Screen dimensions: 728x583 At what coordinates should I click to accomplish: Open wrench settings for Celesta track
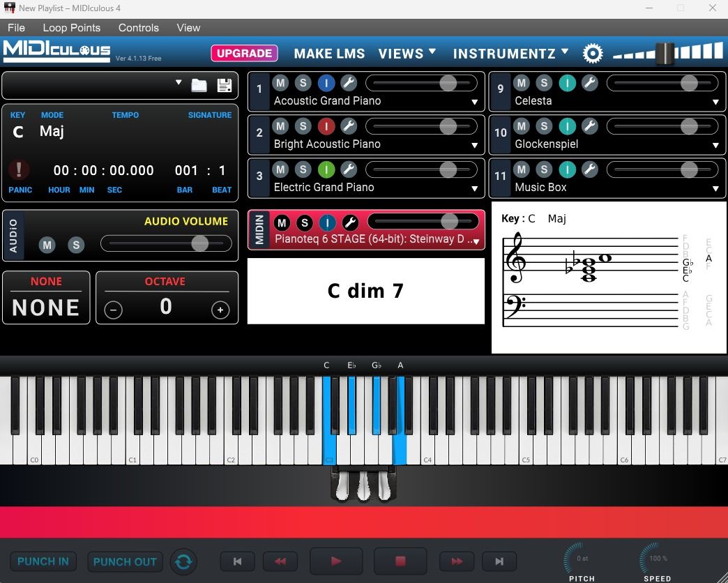590,83
